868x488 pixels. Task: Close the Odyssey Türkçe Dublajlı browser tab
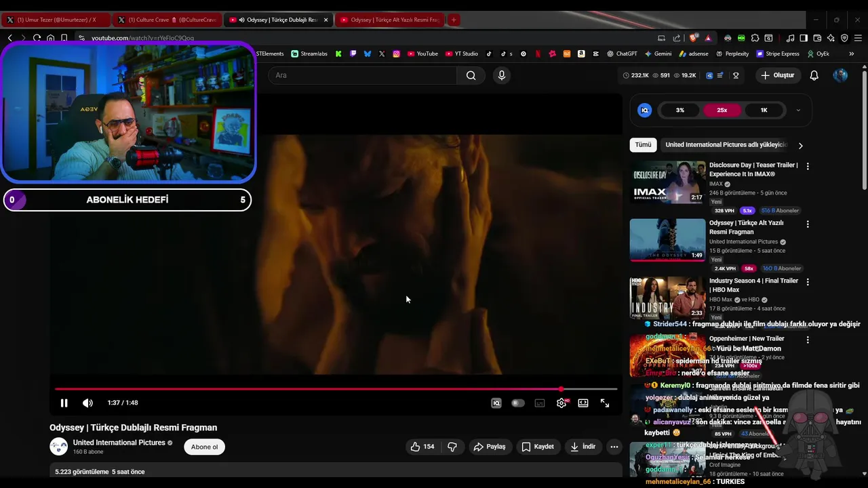325,20
